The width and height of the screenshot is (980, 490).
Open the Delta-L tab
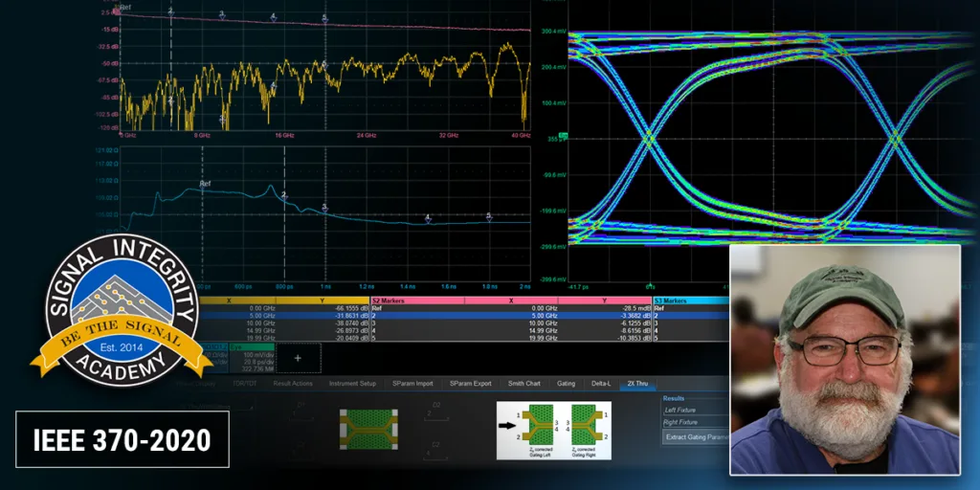click(x=600, y=383)
